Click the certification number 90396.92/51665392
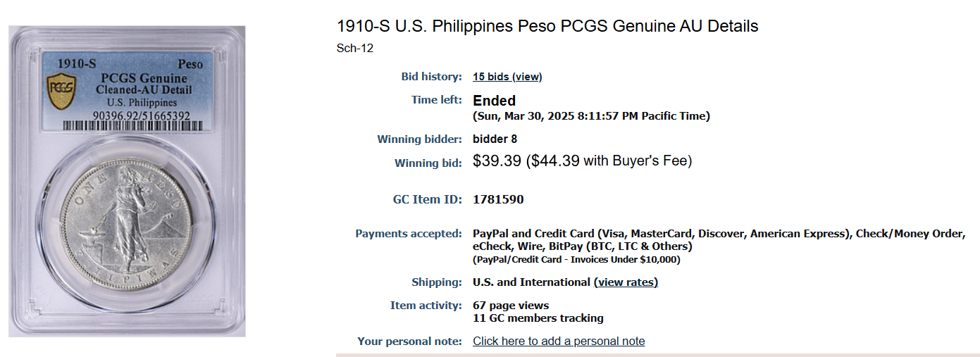Image resolution: width=980 pixels, height=357 pixels. pos(142,115)
